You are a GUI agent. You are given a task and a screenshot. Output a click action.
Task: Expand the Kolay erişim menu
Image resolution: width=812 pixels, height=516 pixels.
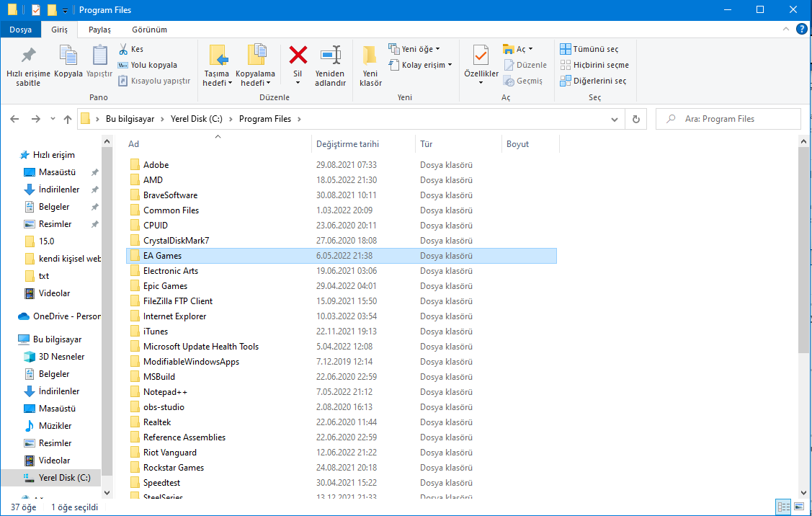click(x=421, y=65)
